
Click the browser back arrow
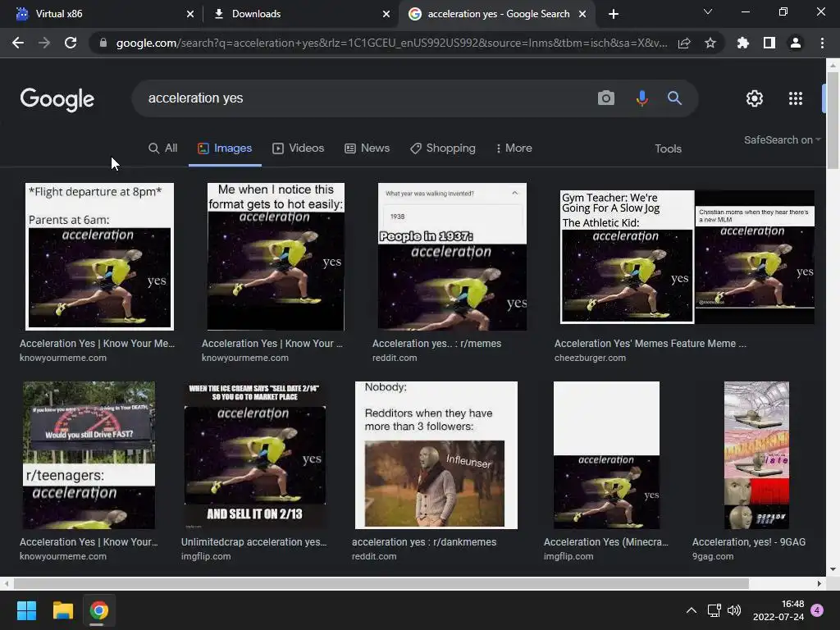(x=18, y=43)
